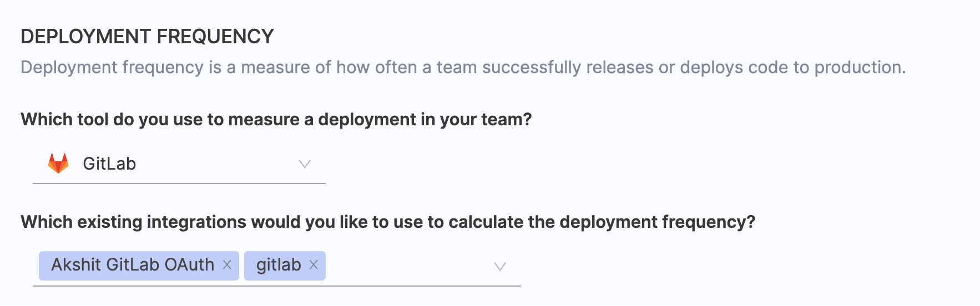Click the GitLab text in tool selector
The height and width of the screenshot is (306, 980).
pyautogui.click(x=109, y=164)
